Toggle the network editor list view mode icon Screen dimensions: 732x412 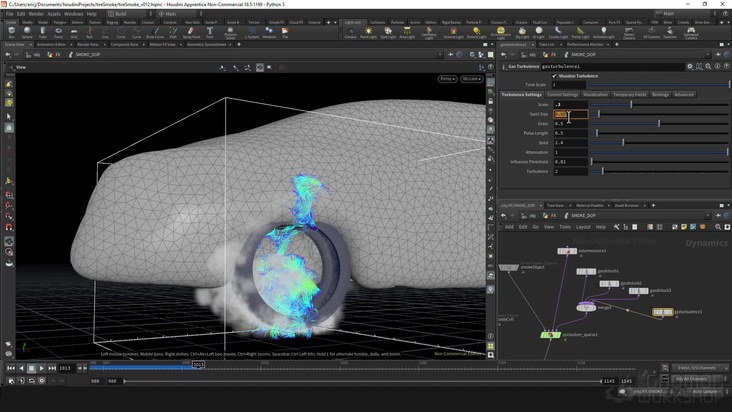pos(626,227)
